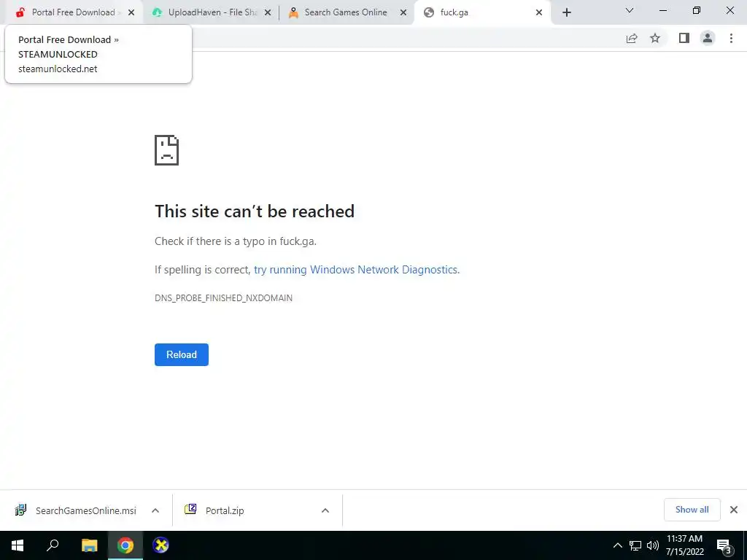
Task: Expand options for Portal.zip download
Action: click(x=325, y=510)
